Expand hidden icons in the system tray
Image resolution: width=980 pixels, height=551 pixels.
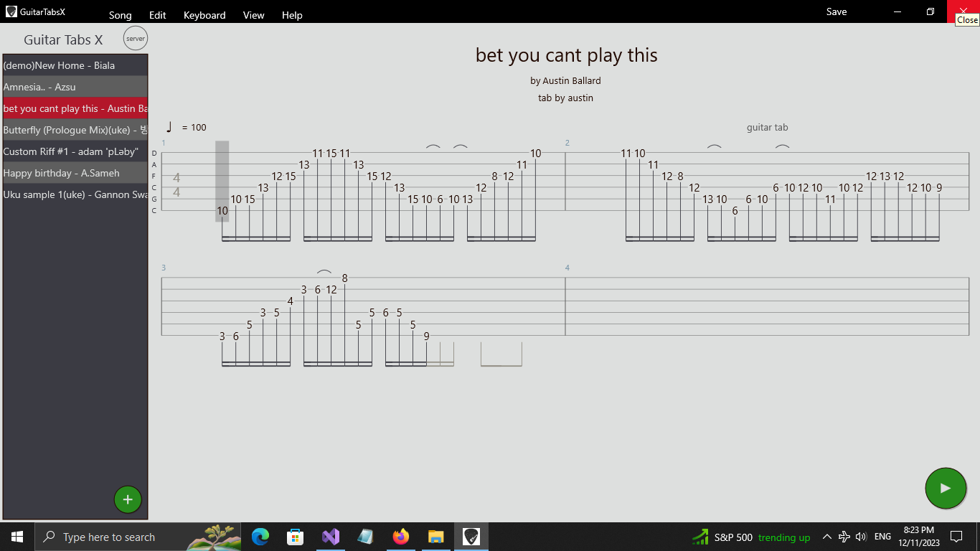pyautogui.click(x=827, y=536)
